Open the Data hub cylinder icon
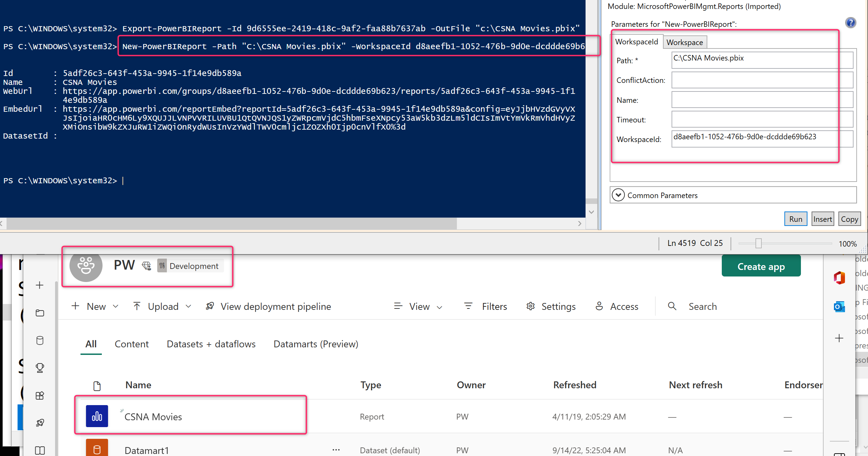The image size is (868, 456). point(40,340)
